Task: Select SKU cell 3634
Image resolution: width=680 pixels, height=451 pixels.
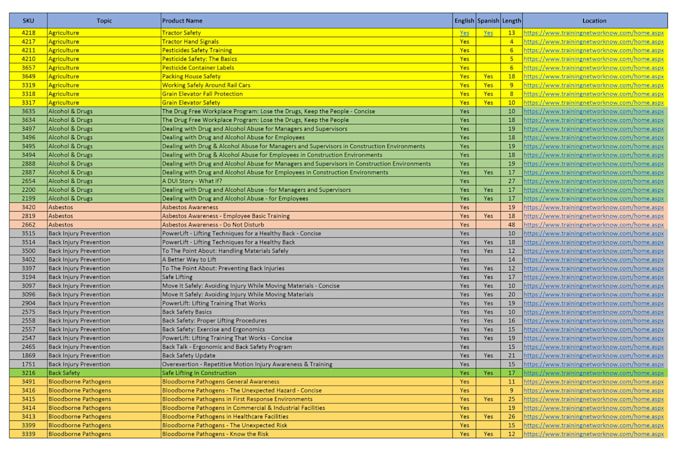Action: (28, 120)
